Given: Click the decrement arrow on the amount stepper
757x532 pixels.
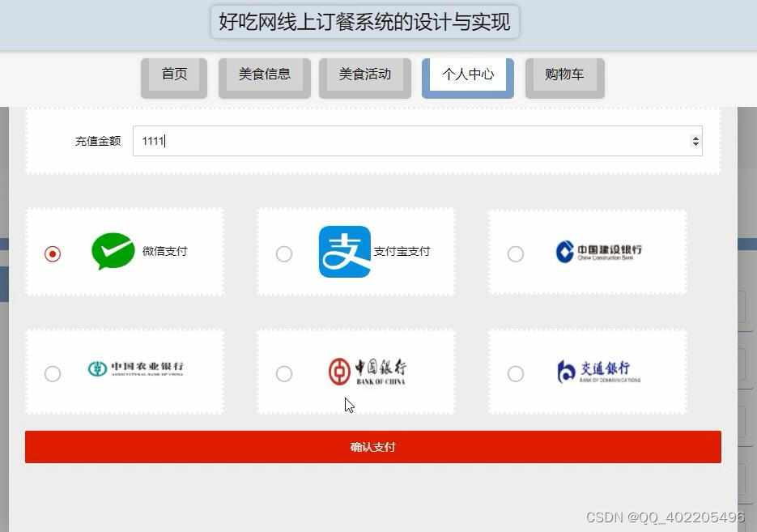Looking at the screenshot, I should tap(695, 145).
